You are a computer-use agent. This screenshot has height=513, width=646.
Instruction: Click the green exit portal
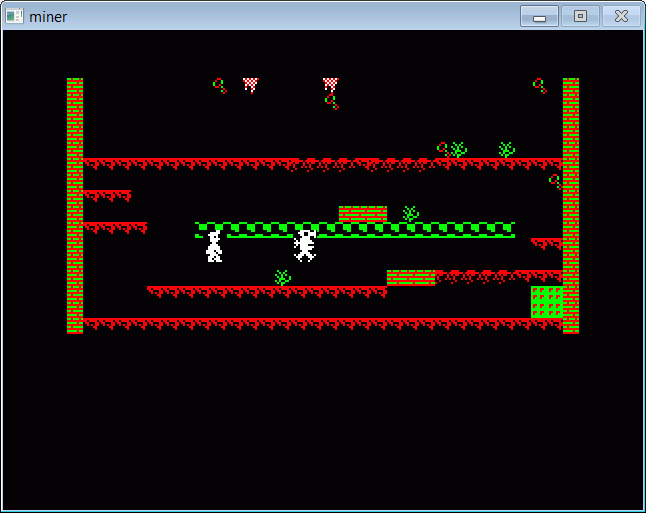(547, 302)
